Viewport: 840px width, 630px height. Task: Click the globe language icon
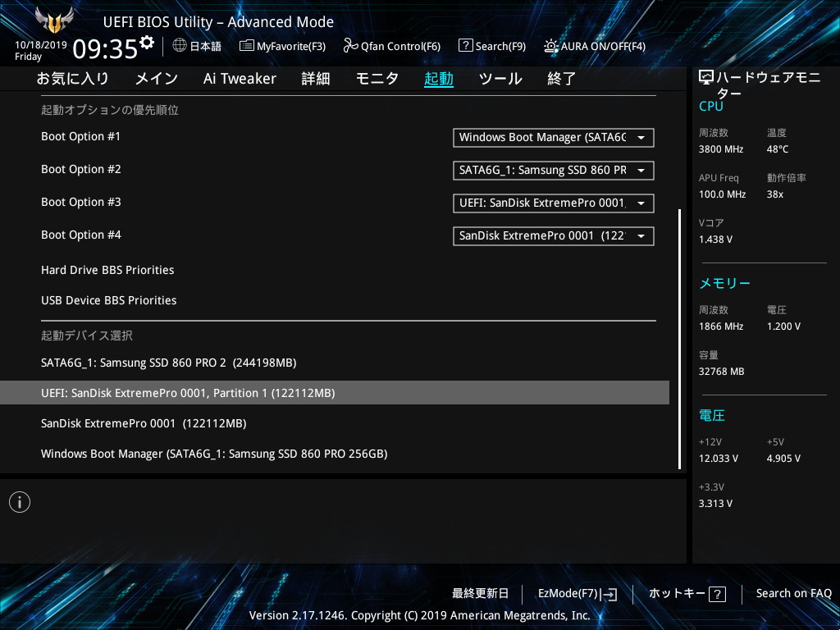[180, 46]
